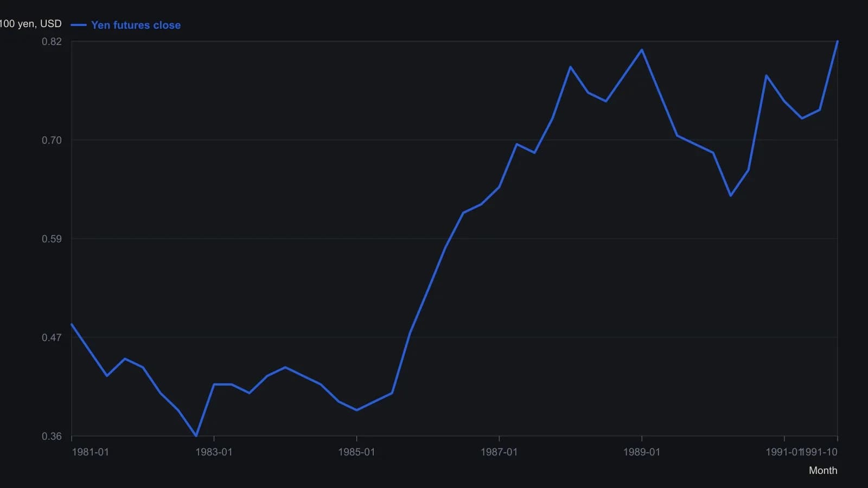Select the 0.70 y-axis label
The height and width of the screenshot is (488, 868).
coord(52,140)
